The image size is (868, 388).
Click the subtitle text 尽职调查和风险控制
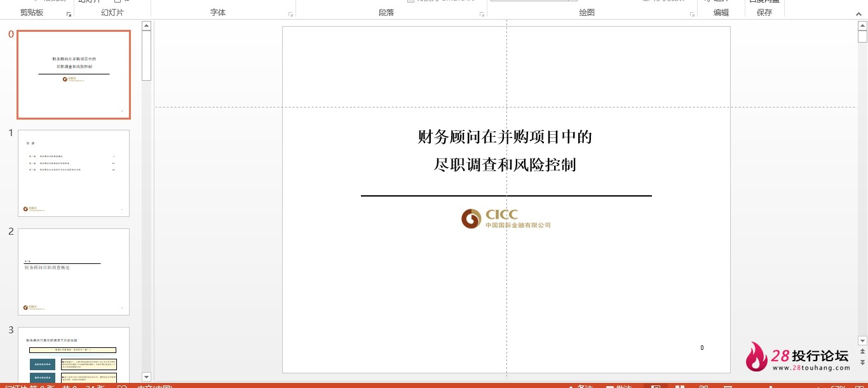pos(505,165)
